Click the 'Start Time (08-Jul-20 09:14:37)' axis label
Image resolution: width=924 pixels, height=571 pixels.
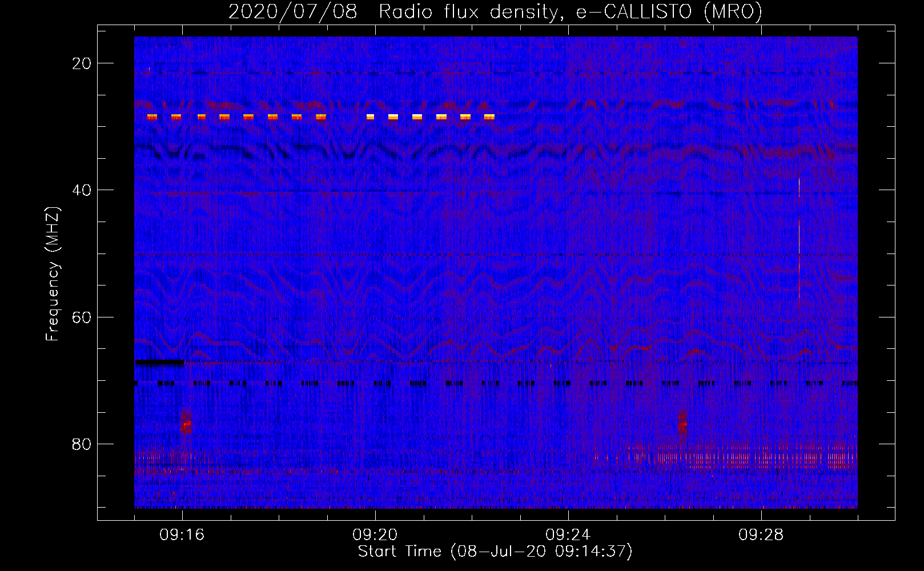(x=495, y=552)
